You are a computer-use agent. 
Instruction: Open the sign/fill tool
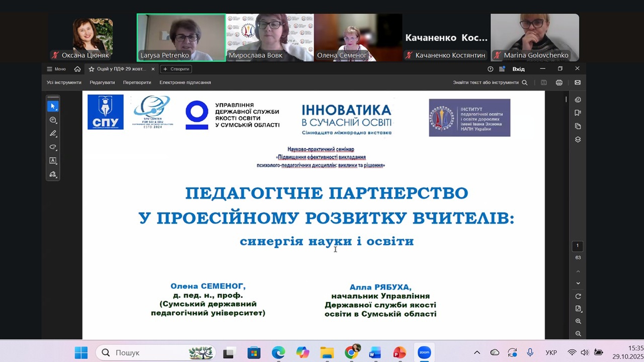53,174
